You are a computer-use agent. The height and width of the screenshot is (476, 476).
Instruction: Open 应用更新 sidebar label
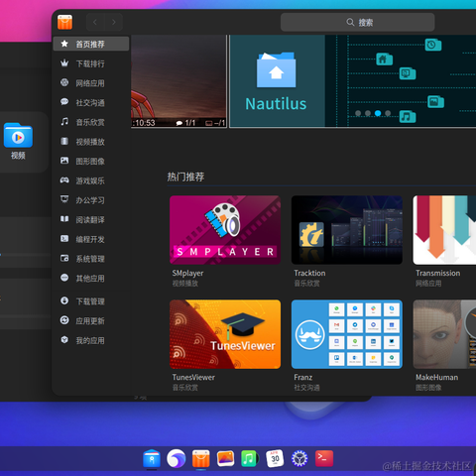(90, 320)
